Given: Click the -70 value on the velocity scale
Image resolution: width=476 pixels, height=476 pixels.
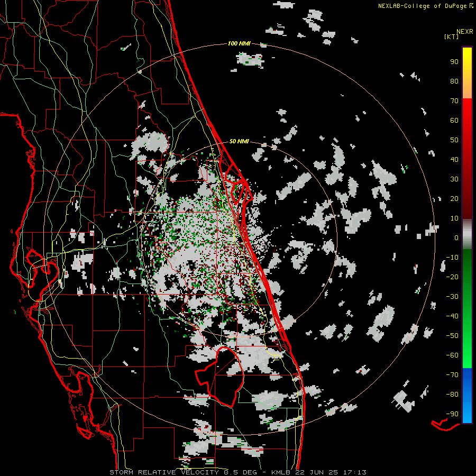Looking at the screenshot, I should [x=452, y=375].
